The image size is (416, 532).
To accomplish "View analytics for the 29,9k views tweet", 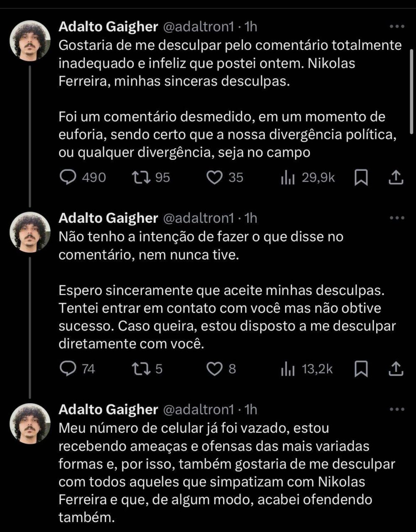I will tap(288, 178).
